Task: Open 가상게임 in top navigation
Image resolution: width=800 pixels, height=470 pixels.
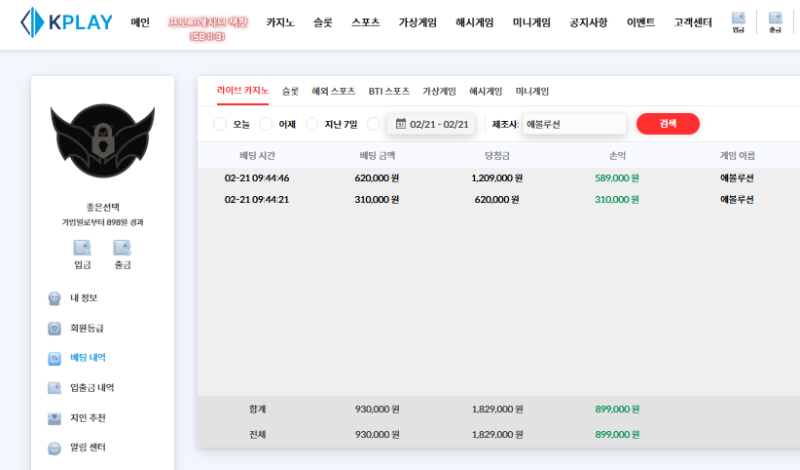Action: point(417,22)
